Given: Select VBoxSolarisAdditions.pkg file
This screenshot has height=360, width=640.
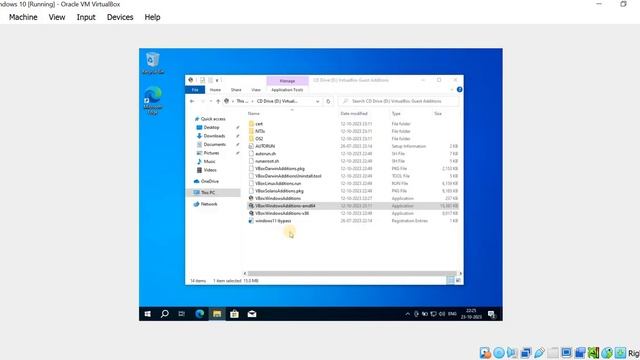Looking at the screenshot, I should [279, 191].
